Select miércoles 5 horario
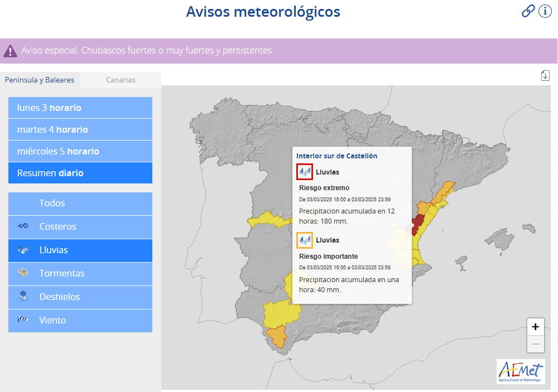 80,151
